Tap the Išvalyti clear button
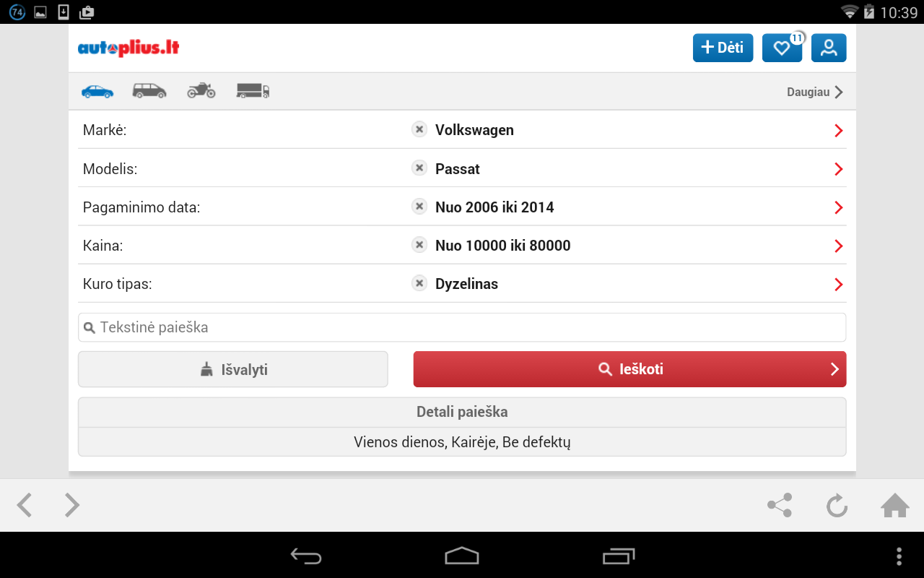 click(x=233, y=369)
